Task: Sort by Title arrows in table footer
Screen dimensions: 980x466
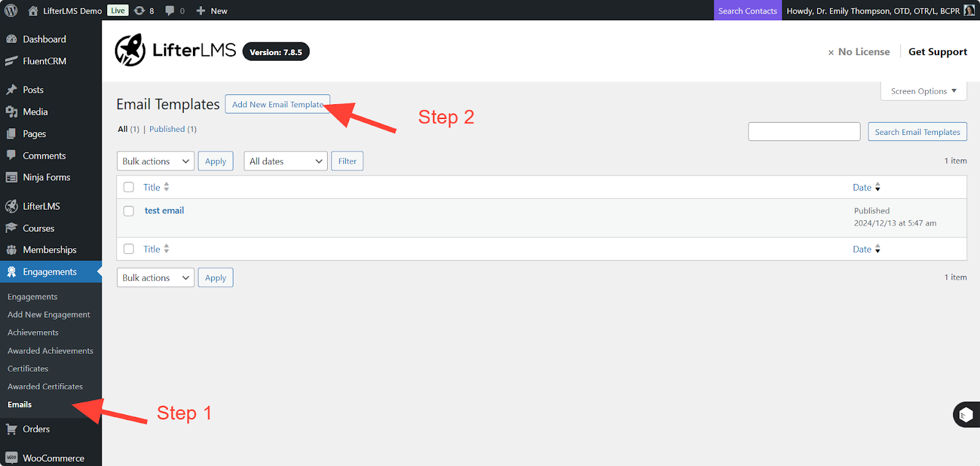Action: 167,249
